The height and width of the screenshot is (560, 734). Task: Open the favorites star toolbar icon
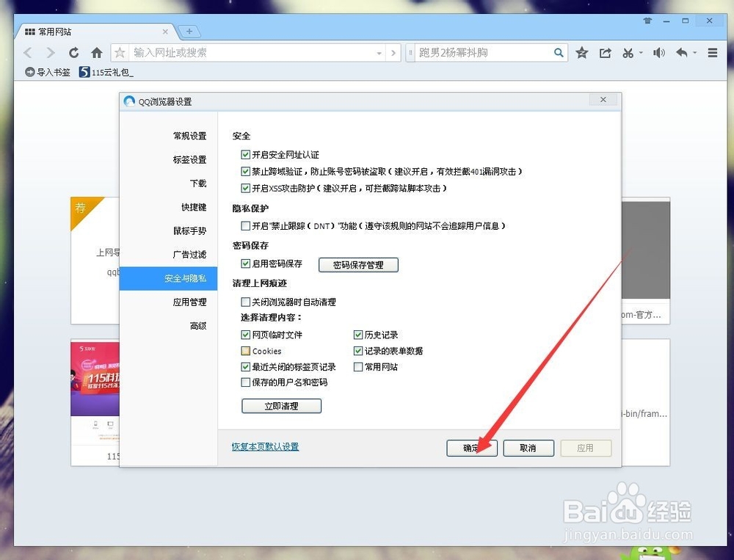tap(582, 53)
